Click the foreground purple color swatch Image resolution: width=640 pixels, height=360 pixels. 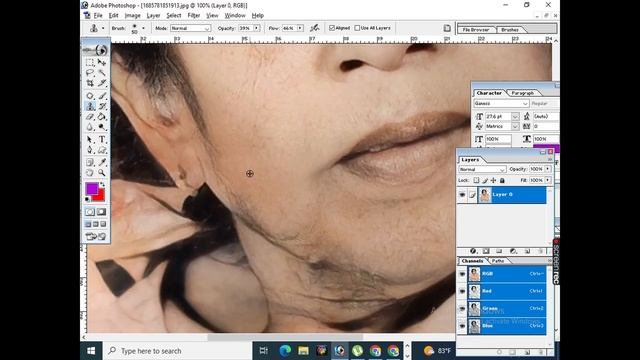coord(92,188)
